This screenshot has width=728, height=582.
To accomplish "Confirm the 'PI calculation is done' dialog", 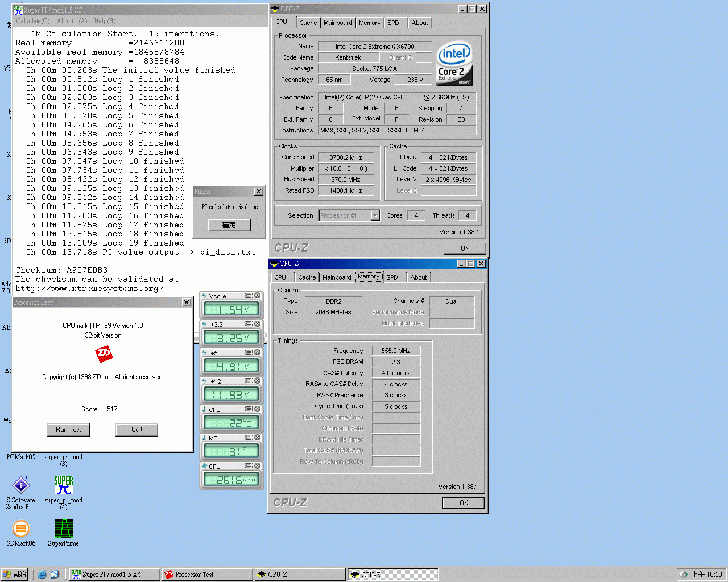I will (x=229, y=225).
